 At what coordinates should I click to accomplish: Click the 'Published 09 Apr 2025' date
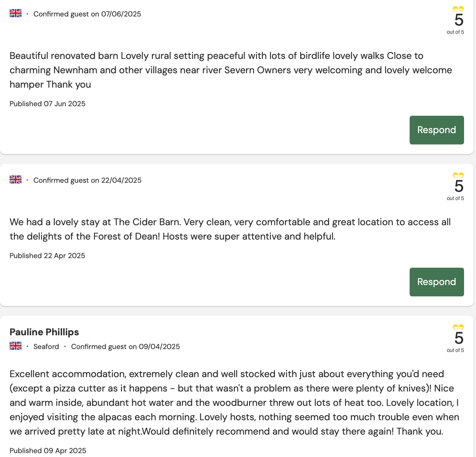pos(48,451)
